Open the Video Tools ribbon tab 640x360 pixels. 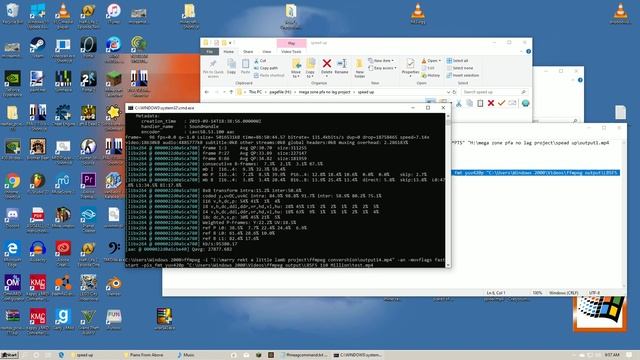291,51
